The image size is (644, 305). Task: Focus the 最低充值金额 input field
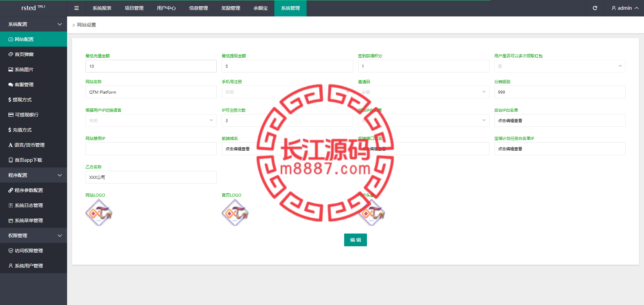coord(151,66)
